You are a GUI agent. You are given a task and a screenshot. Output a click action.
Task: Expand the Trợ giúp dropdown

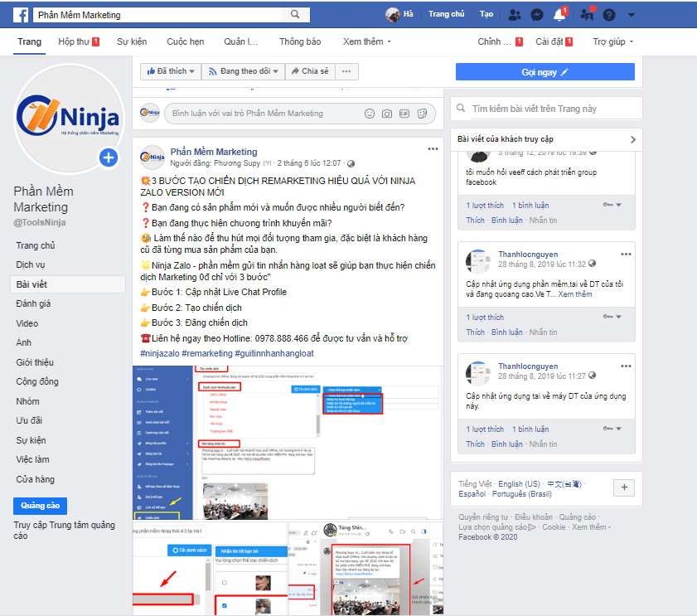(x=612, y=41)
